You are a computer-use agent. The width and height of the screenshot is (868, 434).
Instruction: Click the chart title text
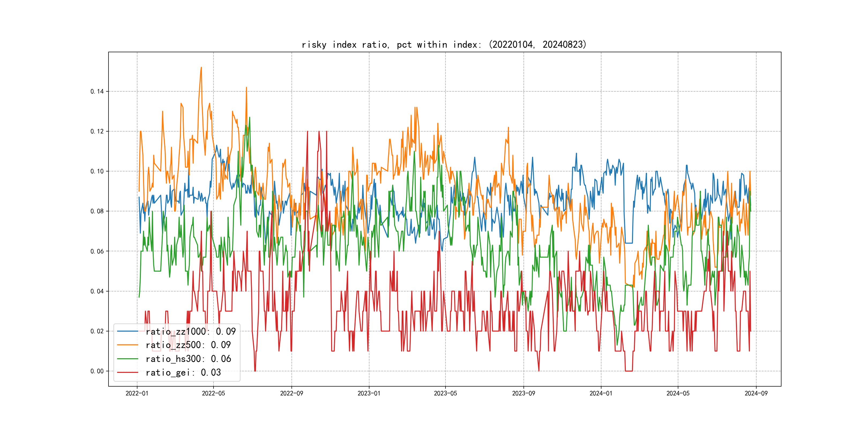coord(444,44)
